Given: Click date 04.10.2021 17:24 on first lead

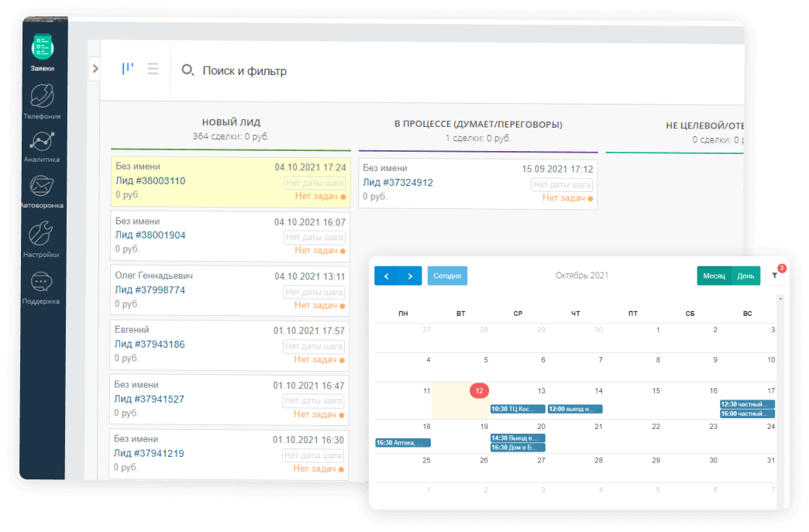Looking at the screenshot, I should (310, 167).
